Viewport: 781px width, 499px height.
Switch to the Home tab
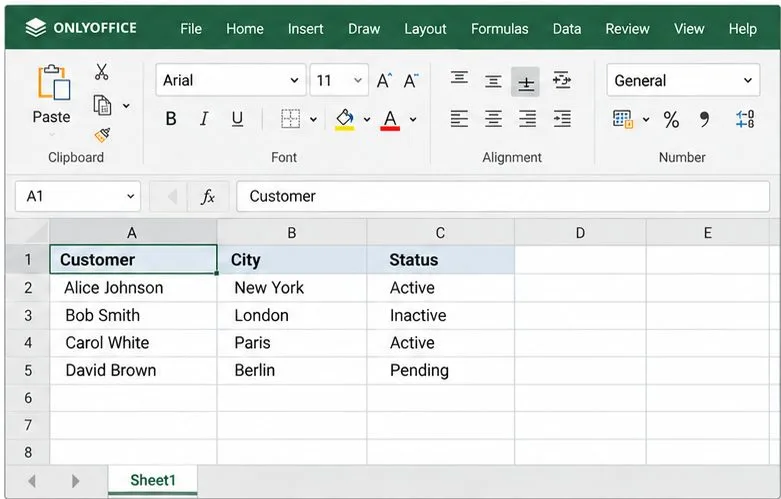tap(245, 29)
